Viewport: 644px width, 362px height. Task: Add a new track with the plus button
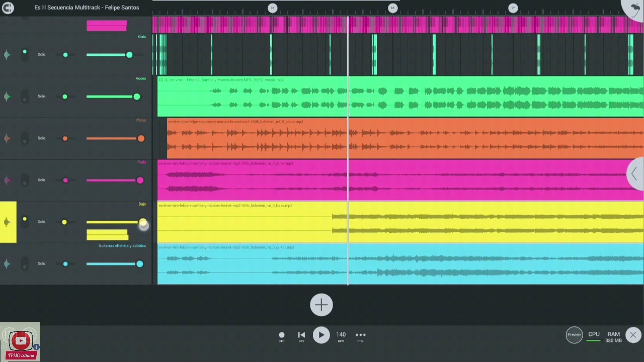(x=321, y=305)
